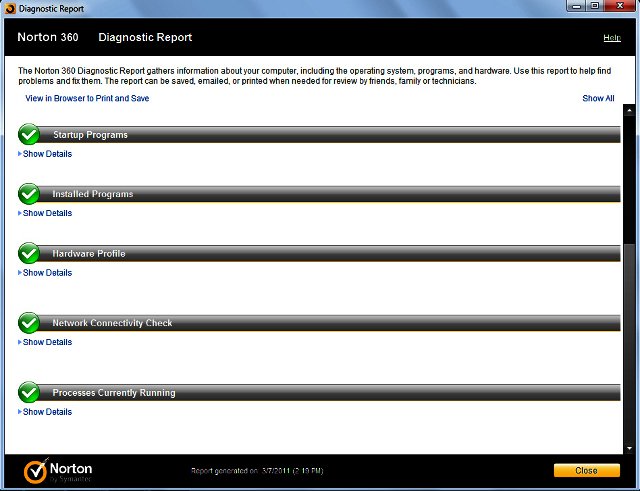Click the Diagnostic Report heading text
The width and height of the screenshot is (640, 491).
145,37
